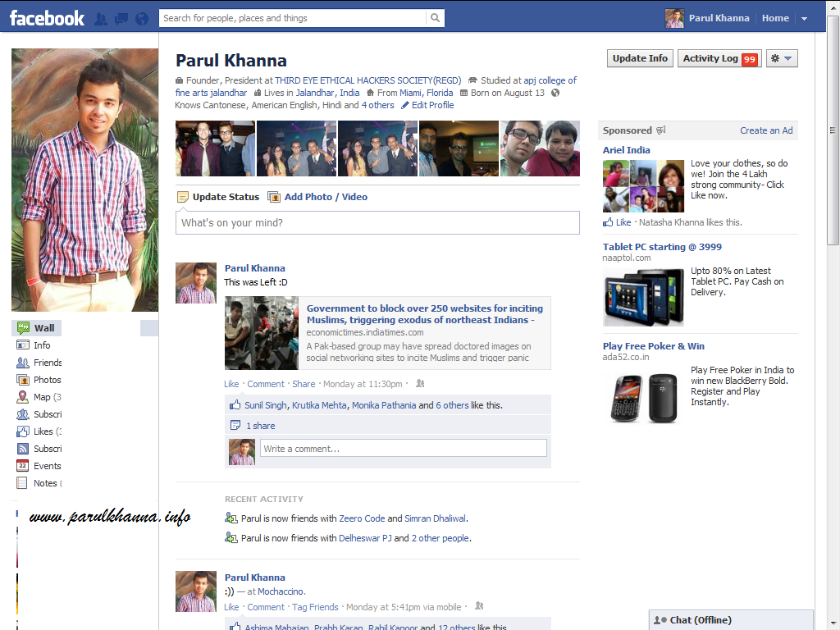Open last photo thumbnail with two faces
Screen dimensions: 840x630
pyautogui.click(x=540, y=148)
